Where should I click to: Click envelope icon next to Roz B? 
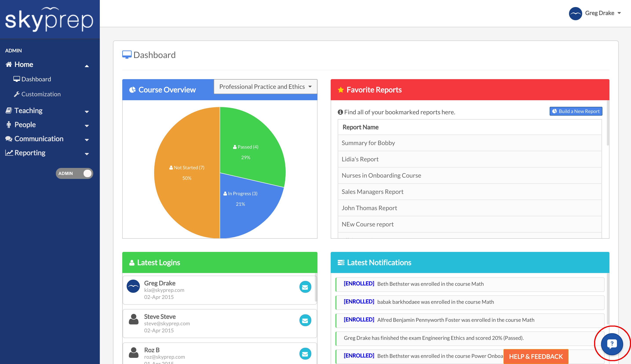(x=305, y=354)
